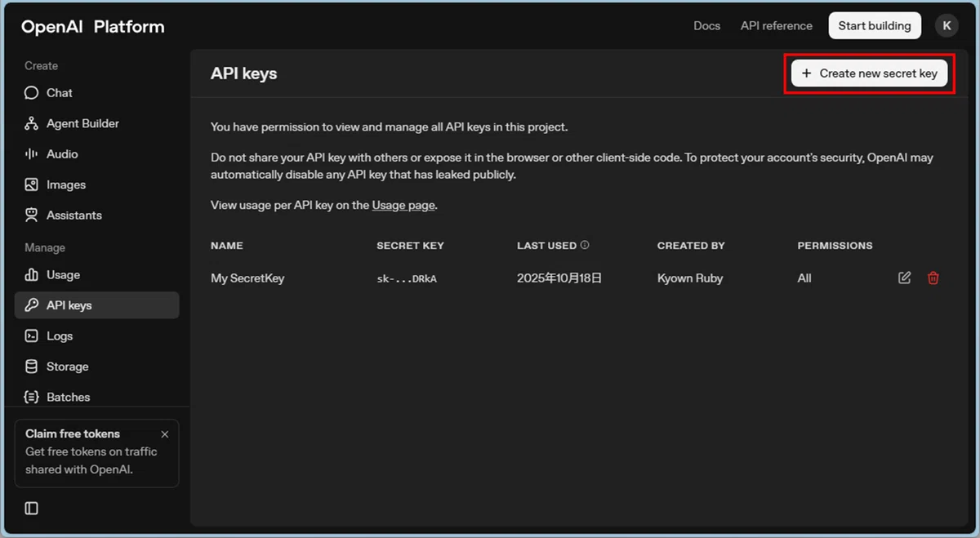Click the Assistants robot icon
The width and height of the screenshot is (980, 538).
[32, 216]
